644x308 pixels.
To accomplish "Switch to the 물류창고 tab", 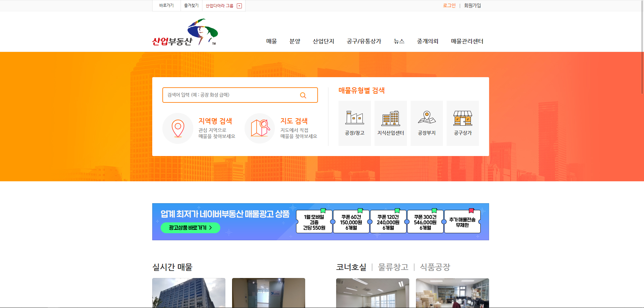I will (393, 267).
